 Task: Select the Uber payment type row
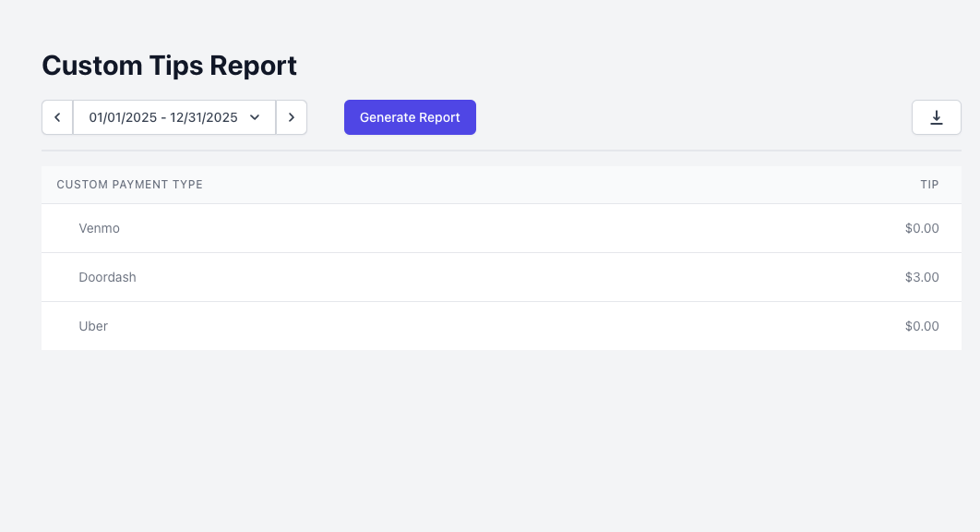pyautogui.click(x=501, y=326)
